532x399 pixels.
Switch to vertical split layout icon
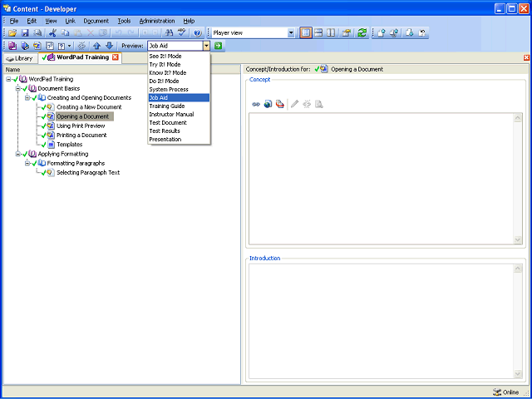point(331,33)
